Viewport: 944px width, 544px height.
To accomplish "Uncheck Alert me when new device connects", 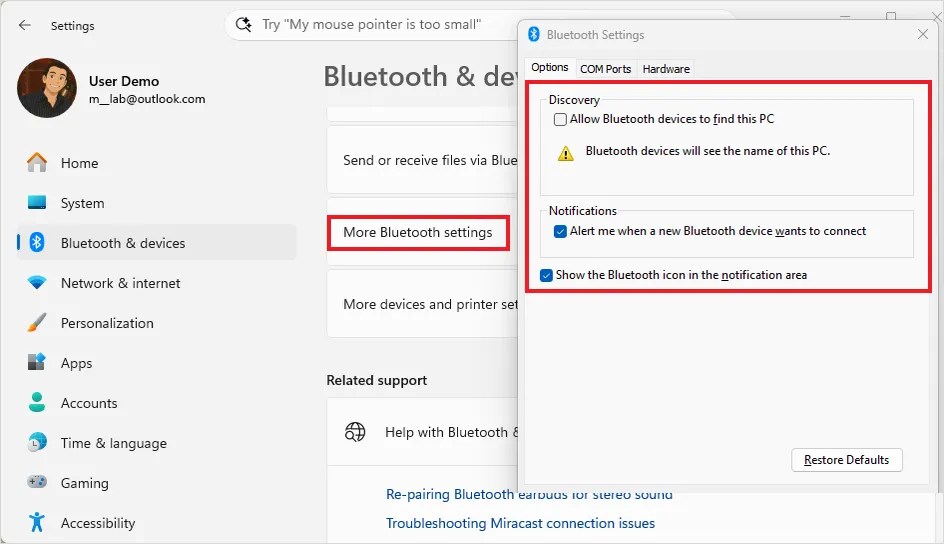I will point(560,231).
